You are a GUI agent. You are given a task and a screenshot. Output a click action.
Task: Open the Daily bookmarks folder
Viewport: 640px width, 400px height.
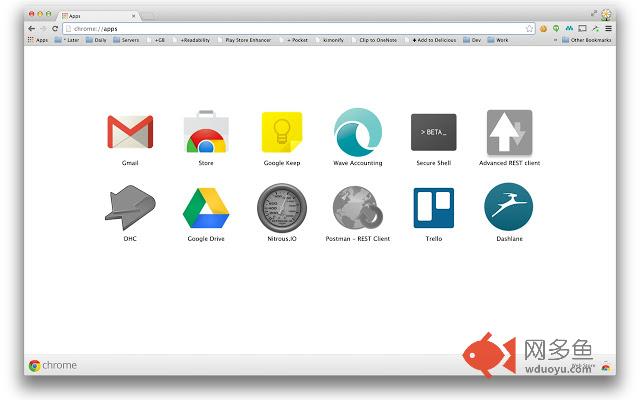pos(96,40)
